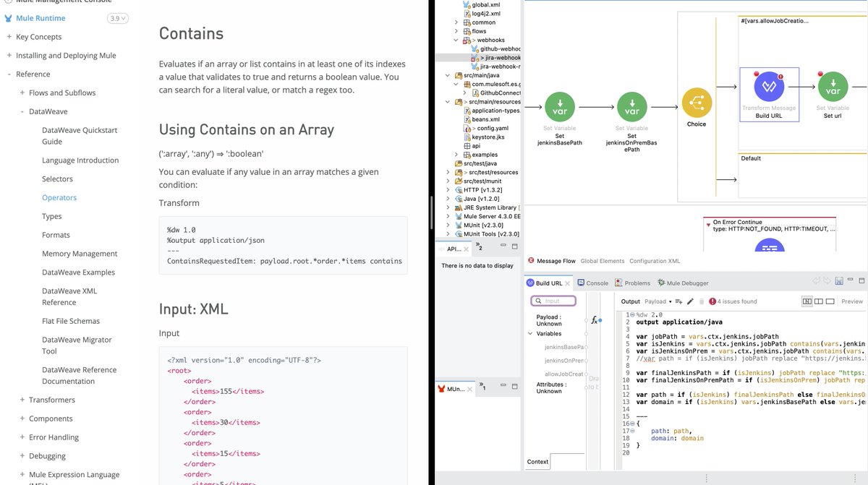Open the Problems tab
The image size is (868, 485).
point(632,283)
